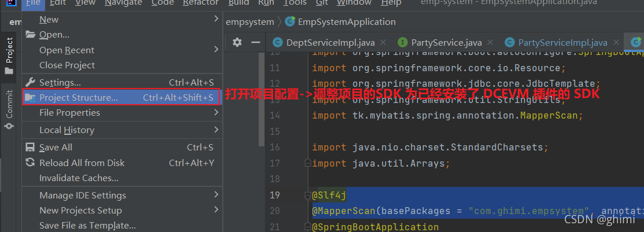Close the PartyService.java tab

(490, 42)
